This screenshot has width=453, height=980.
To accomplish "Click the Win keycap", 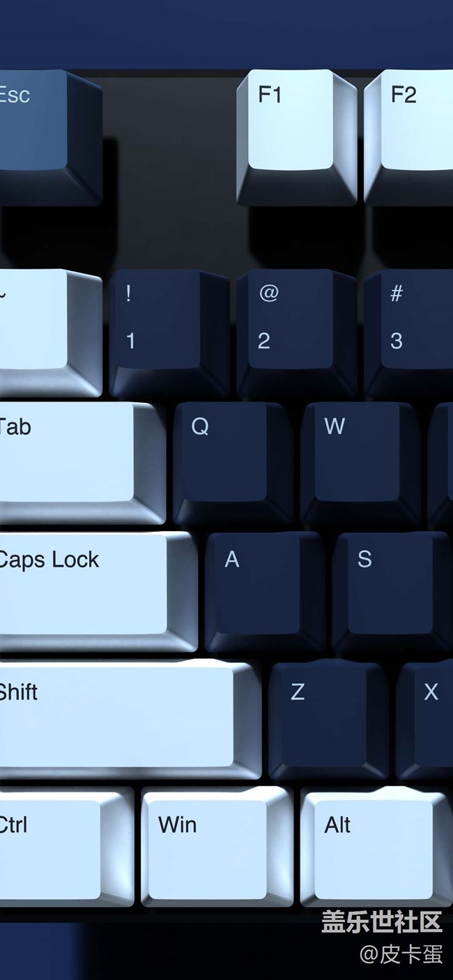I will 217,847.
